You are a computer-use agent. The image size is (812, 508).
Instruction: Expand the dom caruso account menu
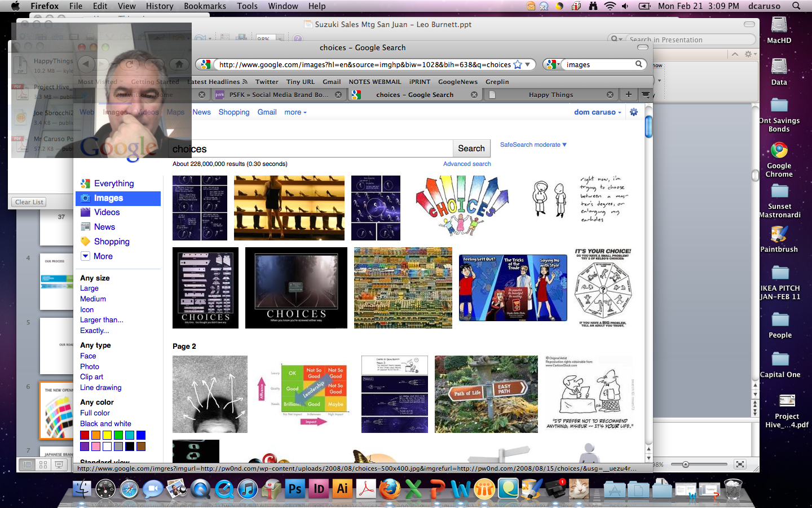[x=597, y=112]
